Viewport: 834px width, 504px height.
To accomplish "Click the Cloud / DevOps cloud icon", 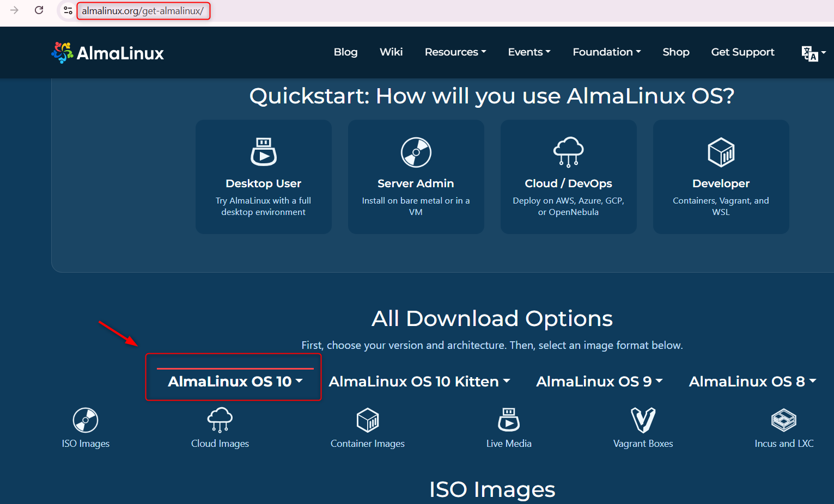I will coord(568,152).
